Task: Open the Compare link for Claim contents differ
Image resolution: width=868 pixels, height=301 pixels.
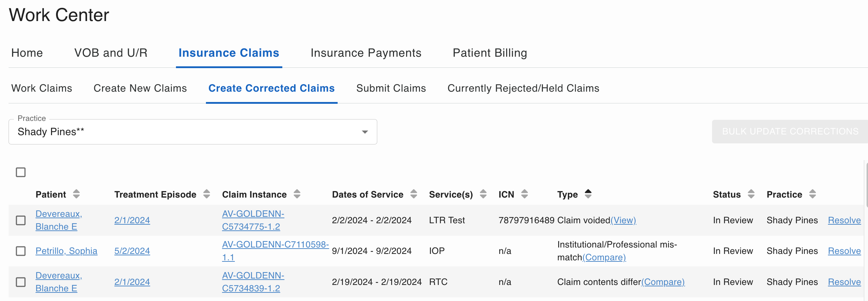Action: [663, 282]
